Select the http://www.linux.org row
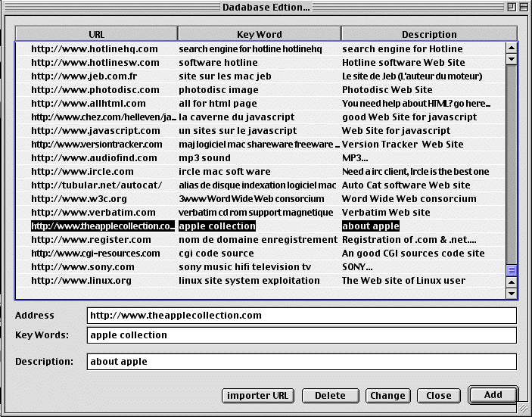This screenshot has height=417, width=532. coord(260,281)
